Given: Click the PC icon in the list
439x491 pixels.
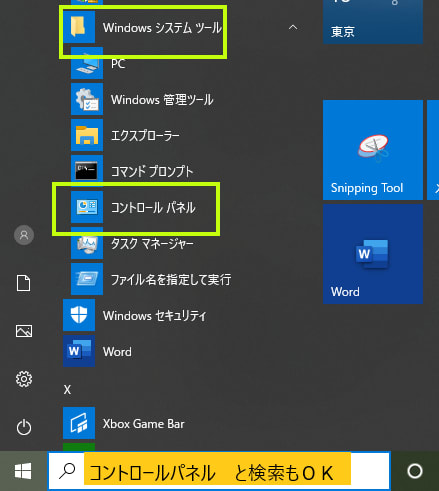Looking at the screenshot, I should pyautogui.click(x=87, y=63).
